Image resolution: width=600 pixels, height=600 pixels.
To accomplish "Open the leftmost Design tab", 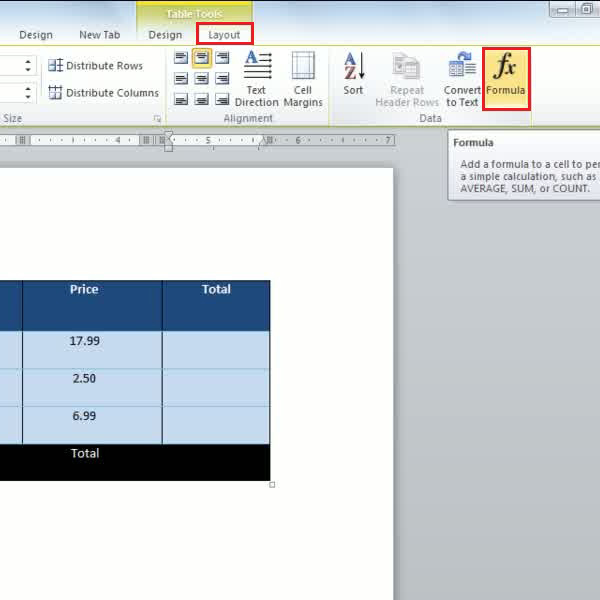I will tap(36, 35).
